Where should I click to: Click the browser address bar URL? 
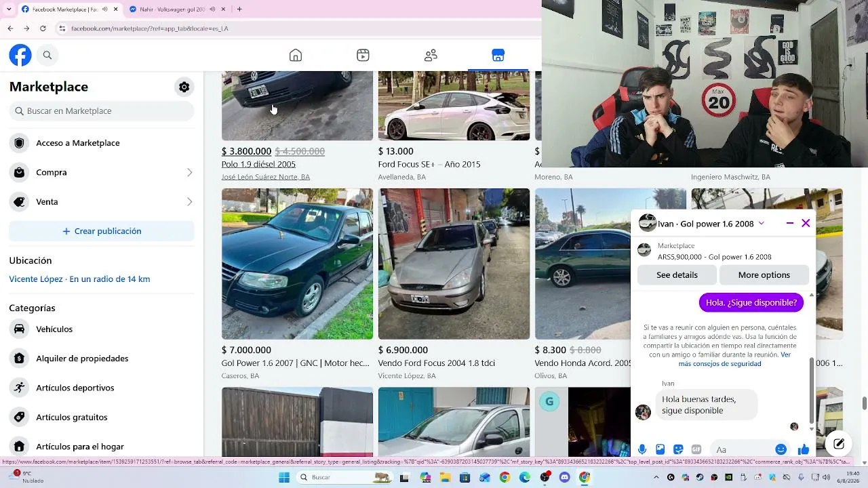point(149,28)
